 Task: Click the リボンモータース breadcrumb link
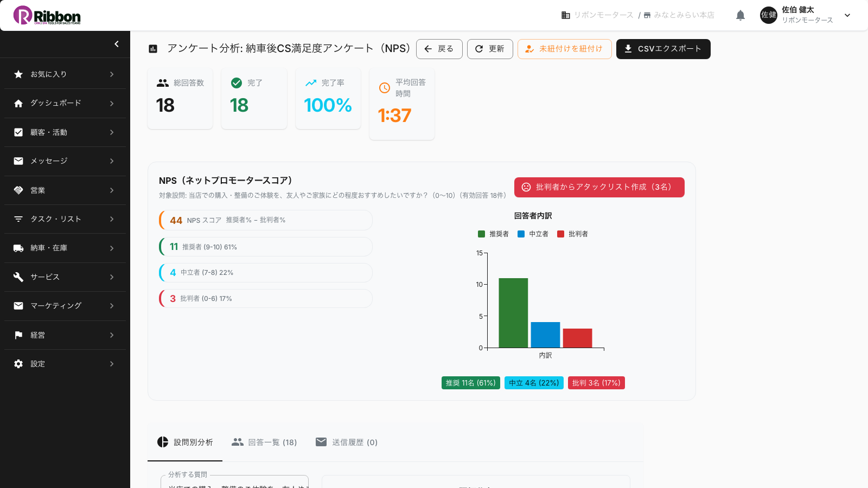[604, 15]
